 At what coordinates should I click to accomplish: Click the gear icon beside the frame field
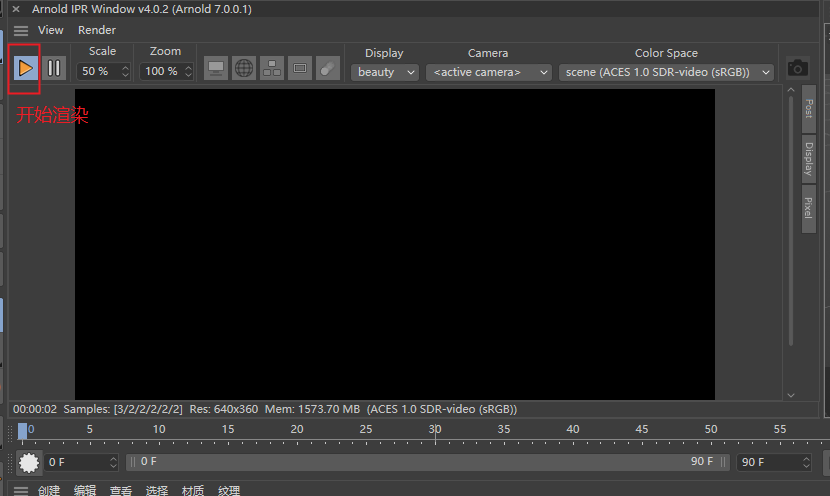click(x=29, y=463)
